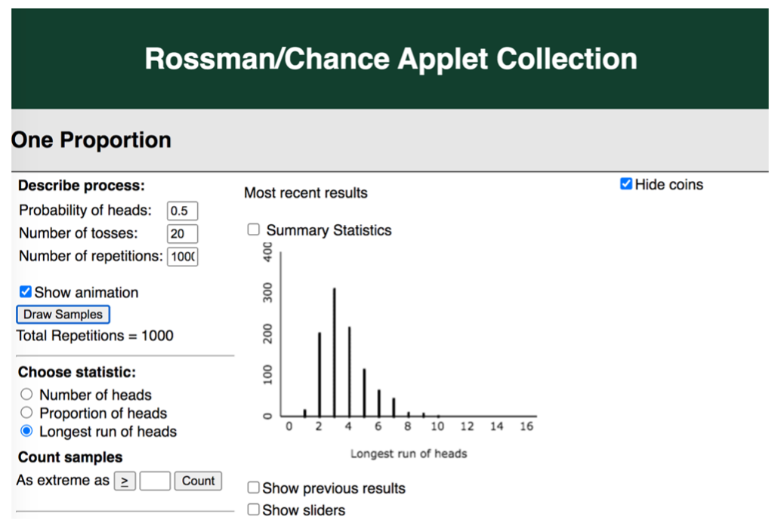Screen dimensions: 784x532
Task: Uncheck the Hide coins checkbox
Action: click(x=625, y=184)
